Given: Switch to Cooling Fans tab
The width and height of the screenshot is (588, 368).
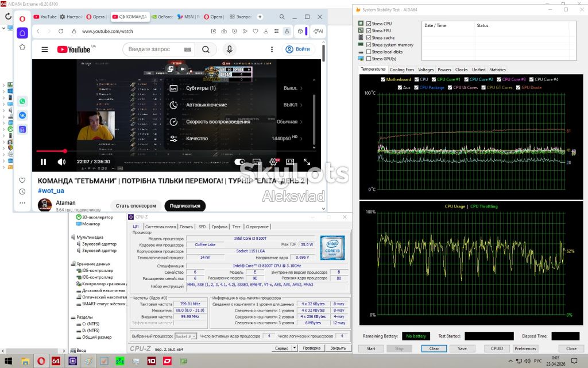Looking at the screenshot, I should click(x=402, y=70).
